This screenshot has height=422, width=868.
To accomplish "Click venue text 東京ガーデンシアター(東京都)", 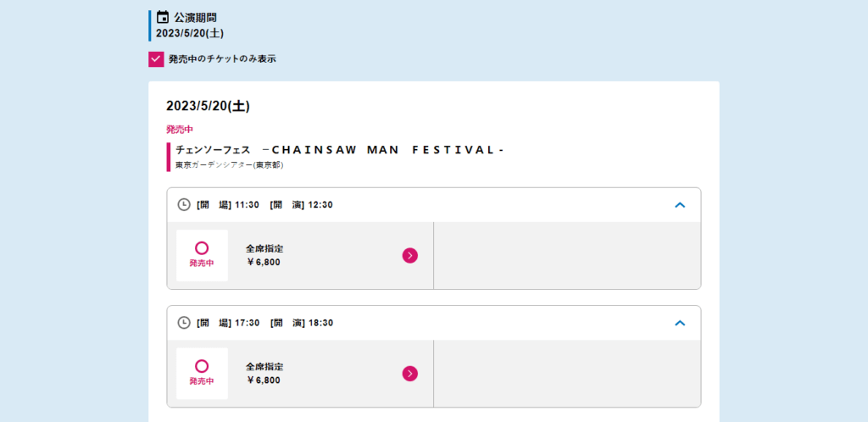I will (229, 165).
